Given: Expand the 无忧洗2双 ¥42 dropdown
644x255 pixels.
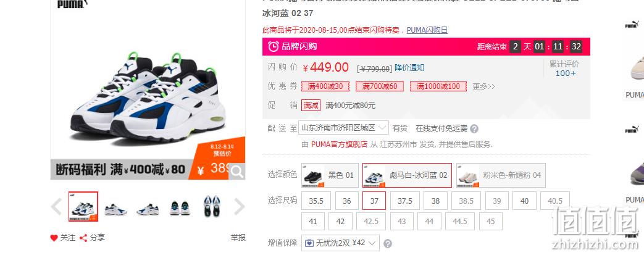Looking at the screenshot, I should (x=340, y=243).
